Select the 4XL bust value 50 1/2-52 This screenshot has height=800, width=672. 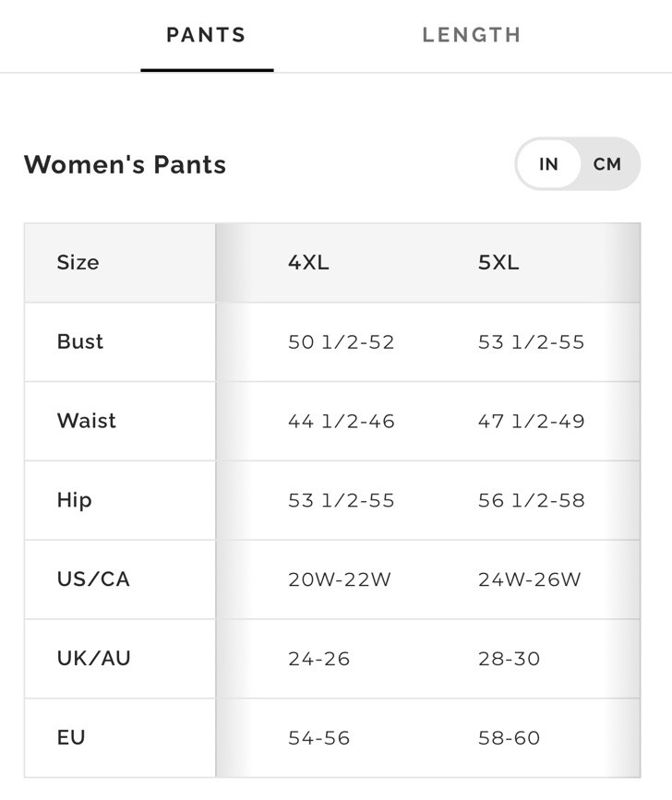click(x=342, y=341)
